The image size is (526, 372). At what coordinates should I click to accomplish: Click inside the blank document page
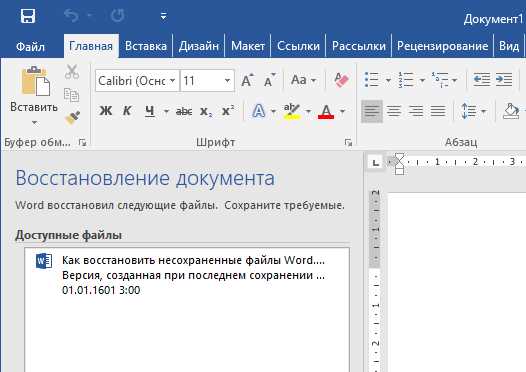[457, 282]
